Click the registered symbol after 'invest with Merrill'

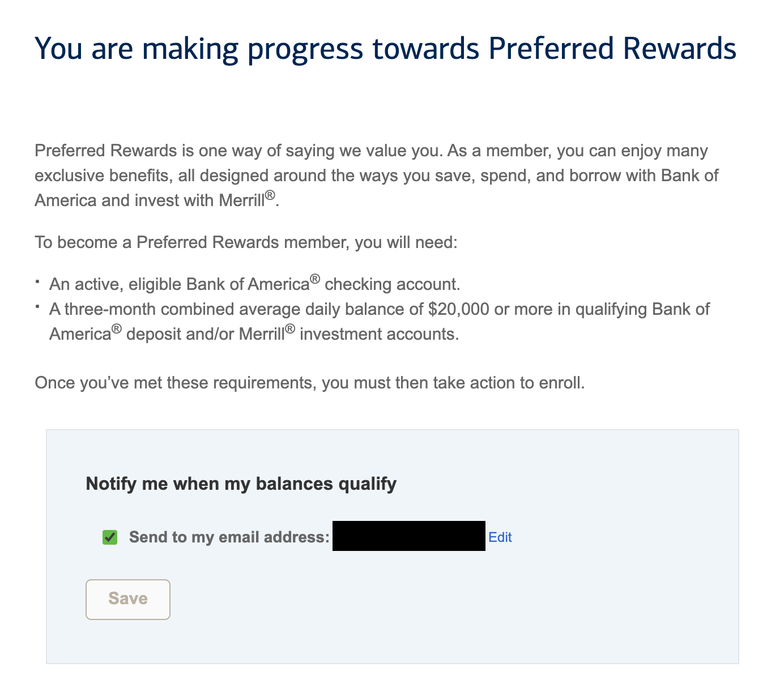click(270, 196)
